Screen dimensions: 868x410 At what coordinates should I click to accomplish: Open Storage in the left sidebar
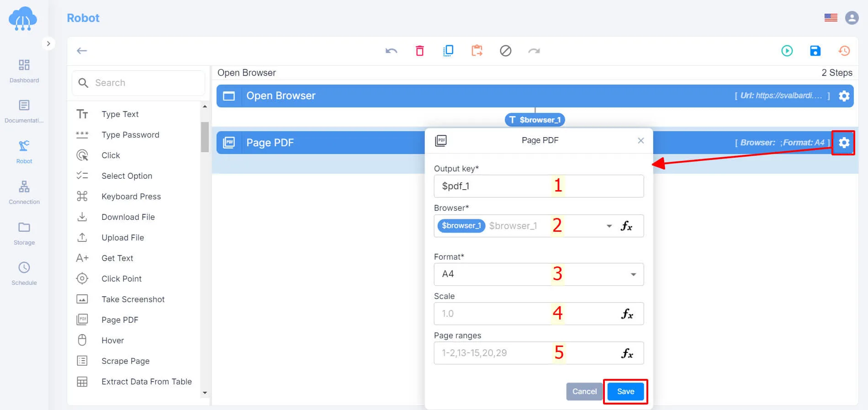click(x=24, y=233)
